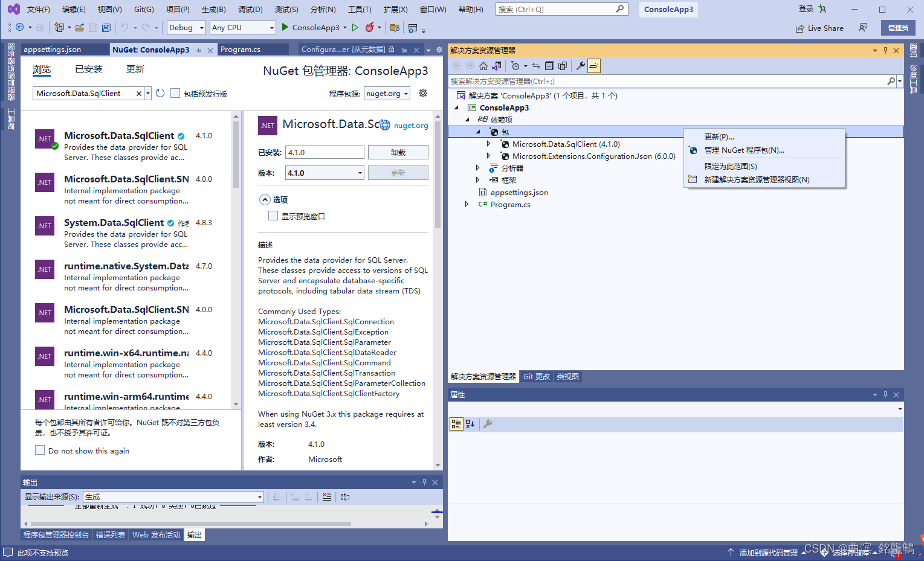The image size is (924, 561).
Task: Switch to the Program.cs tab
Action: pos(241,50)
